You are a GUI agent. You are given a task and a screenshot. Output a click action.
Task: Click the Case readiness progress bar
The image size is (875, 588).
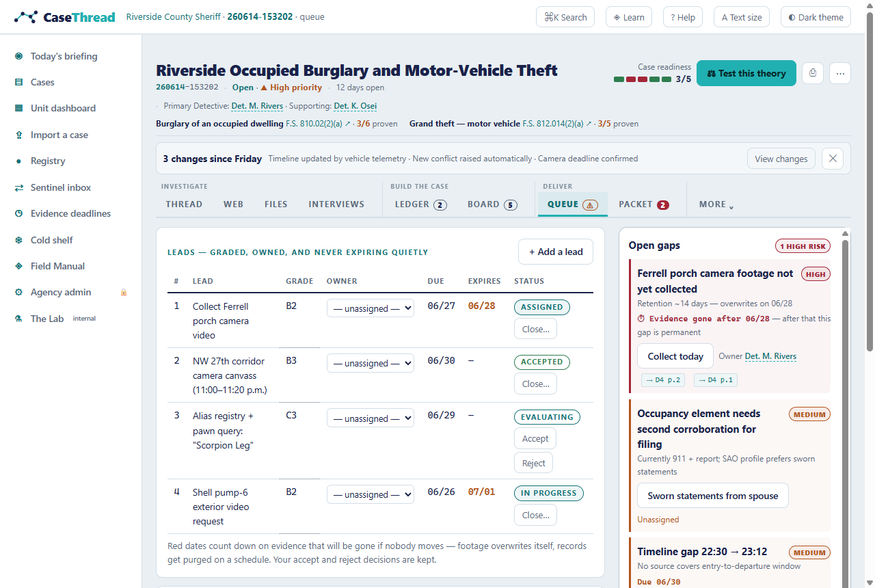click(643, 79)
